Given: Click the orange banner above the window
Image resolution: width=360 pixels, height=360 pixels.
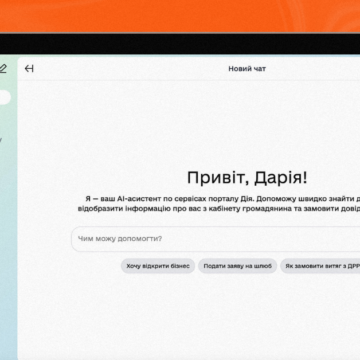Looking at the screenshot, I should click(x=180, y=16).
